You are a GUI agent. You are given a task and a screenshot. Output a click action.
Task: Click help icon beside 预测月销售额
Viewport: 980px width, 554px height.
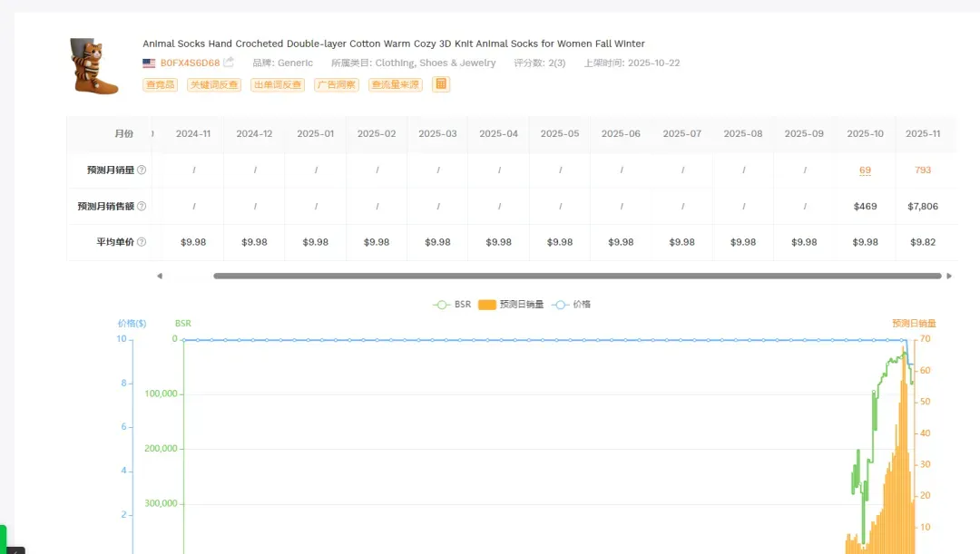coord(142,206)
